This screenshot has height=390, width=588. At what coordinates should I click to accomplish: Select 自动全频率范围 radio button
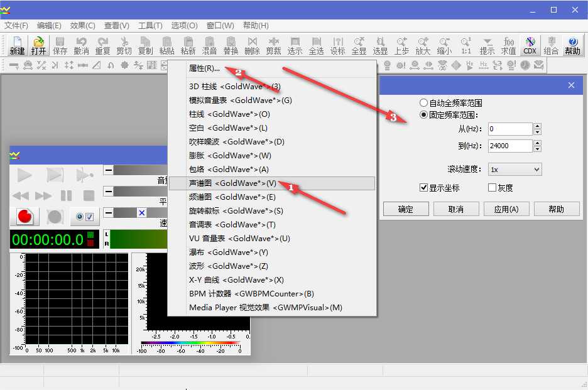(423, 103)
